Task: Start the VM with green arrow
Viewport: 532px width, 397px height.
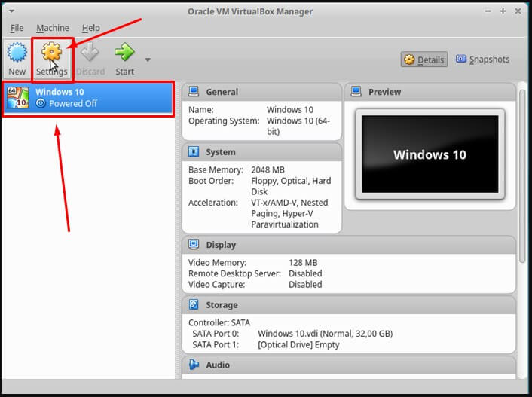Action: click(124, 52)
